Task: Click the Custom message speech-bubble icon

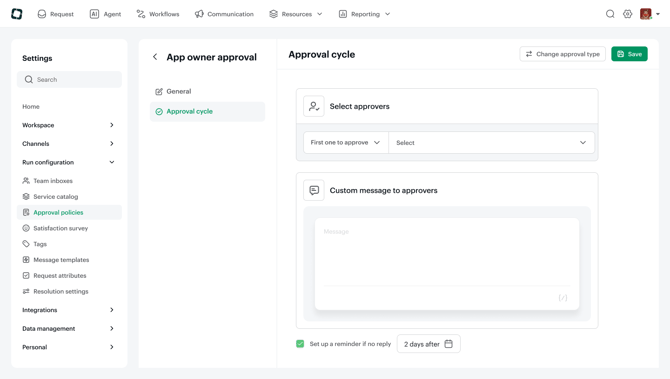Action: coord(314,190)
